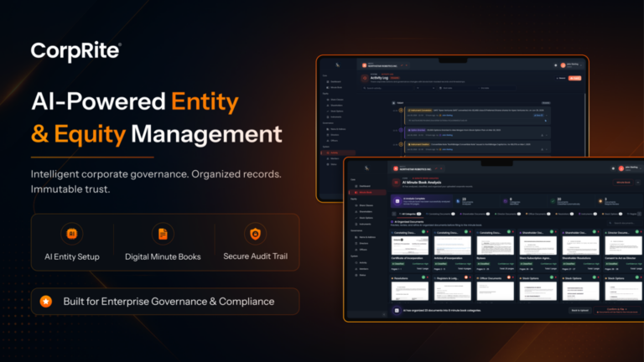Open the Consent to Act as Director thumbnail
Image resolution: width=644 pixels, height=362 pixels.
[624, 246]
